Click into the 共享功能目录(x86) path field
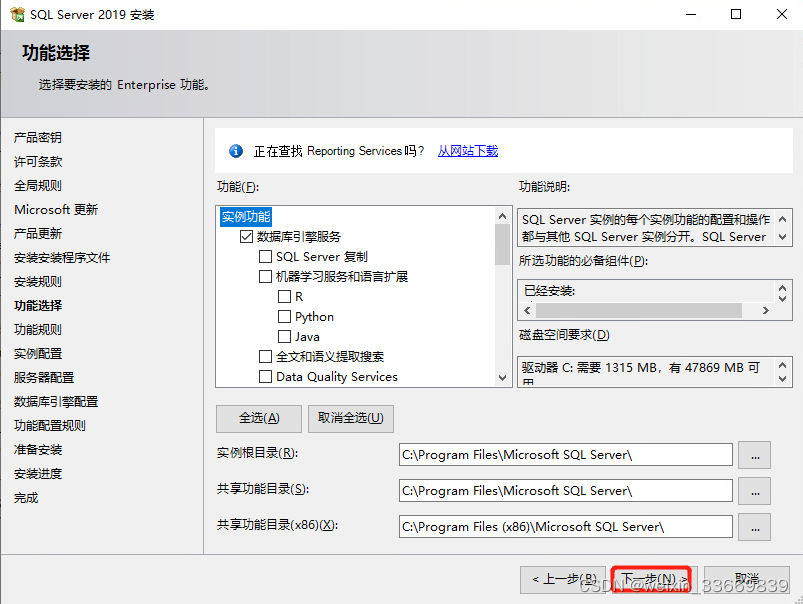 (x=565, y=527)
